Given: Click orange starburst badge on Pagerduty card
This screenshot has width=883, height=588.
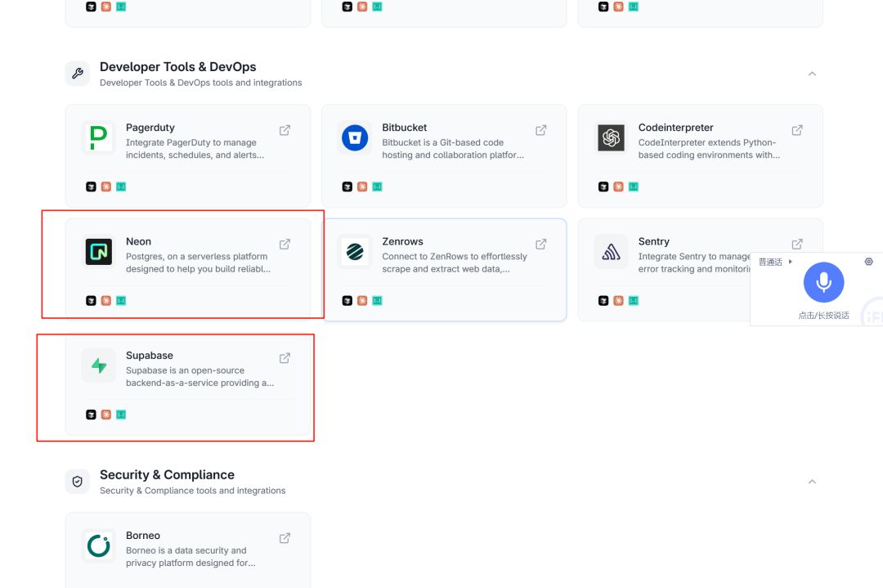Looking at the screenshot, I should [x=105, y=186].
